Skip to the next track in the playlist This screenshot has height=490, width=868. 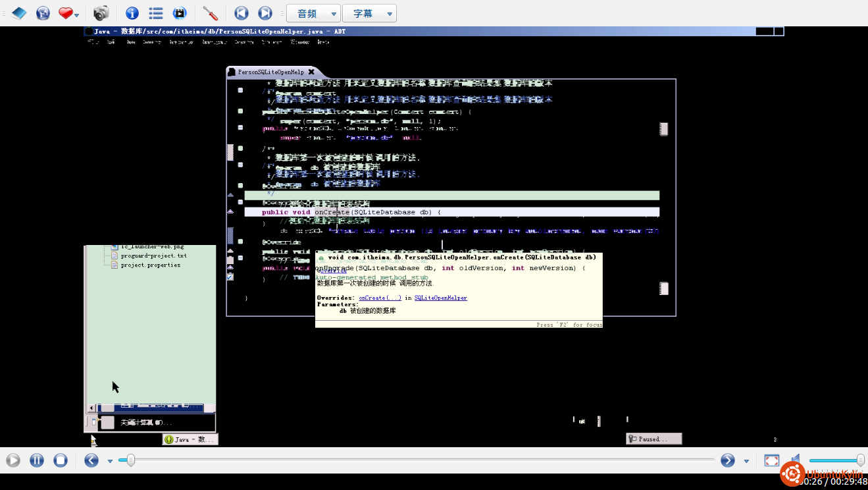click(x=265, y=13)
